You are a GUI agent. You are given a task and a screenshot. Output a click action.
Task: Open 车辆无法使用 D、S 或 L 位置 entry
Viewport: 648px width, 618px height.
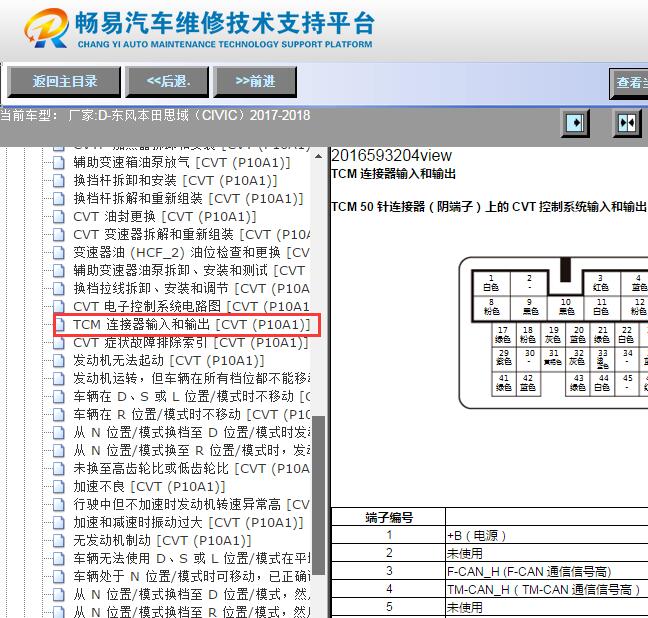point(191,559)
